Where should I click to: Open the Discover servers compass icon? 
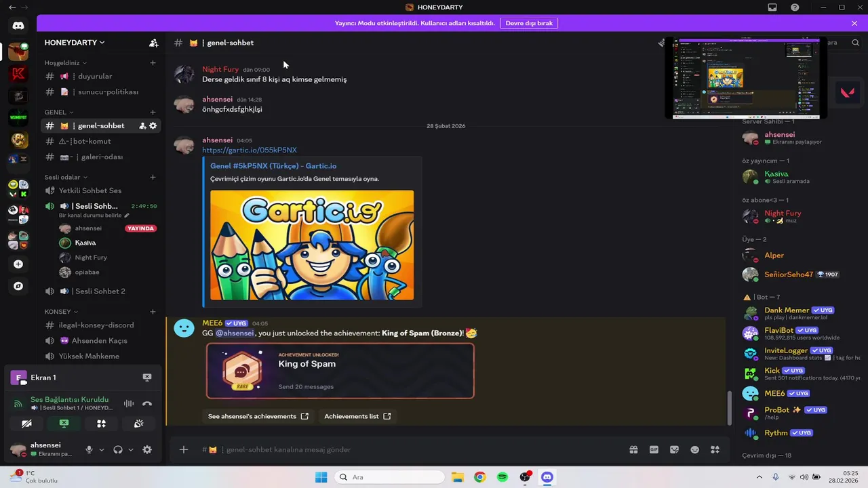18,286
